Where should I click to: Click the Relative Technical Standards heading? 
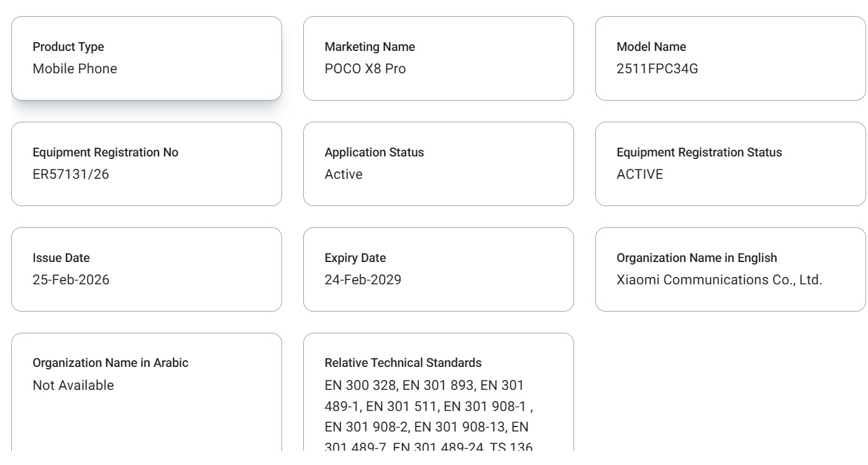pyautogui.click(x=403, y=363)
